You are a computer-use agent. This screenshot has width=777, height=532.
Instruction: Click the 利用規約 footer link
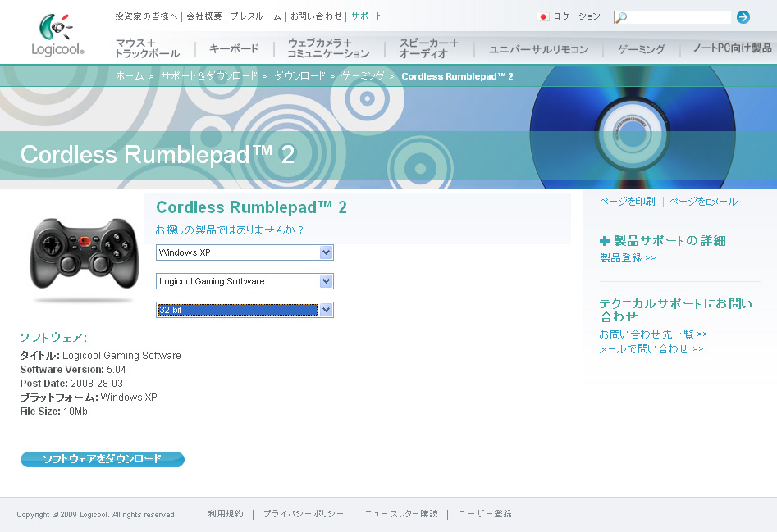point(226,514)
